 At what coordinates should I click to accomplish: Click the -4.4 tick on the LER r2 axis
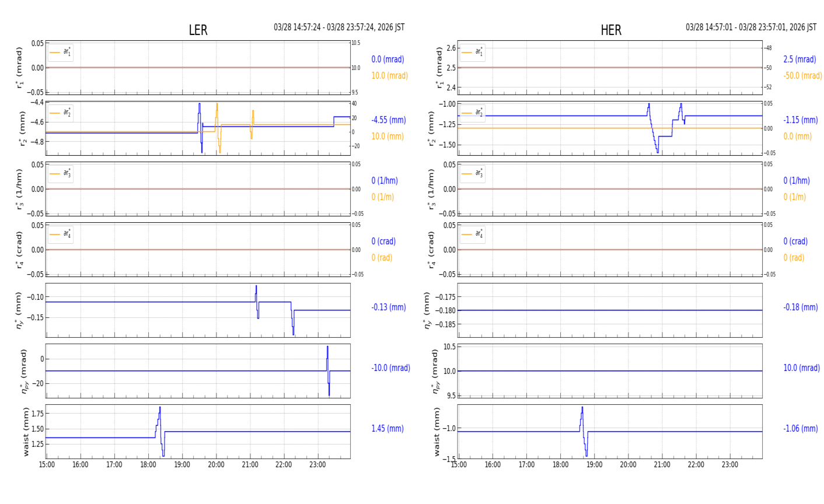pos(36,103)
